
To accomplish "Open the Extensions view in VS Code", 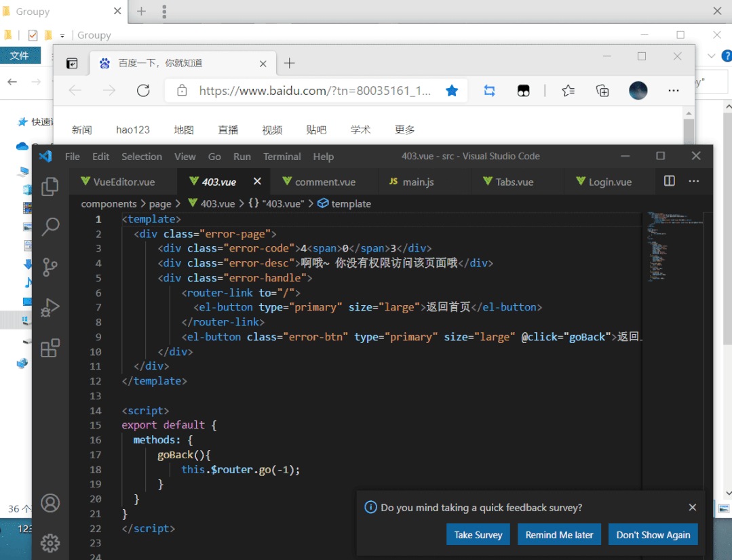I will click(x=50, y=348).
